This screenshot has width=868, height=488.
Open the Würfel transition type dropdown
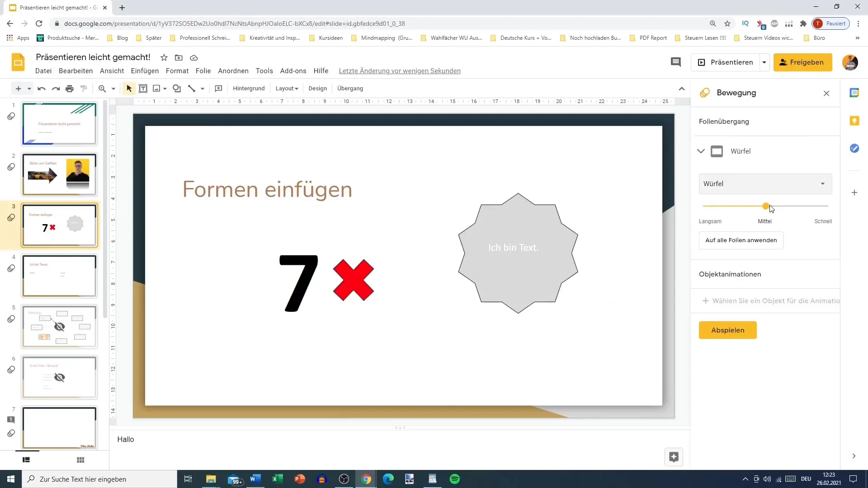coord(765,184)
